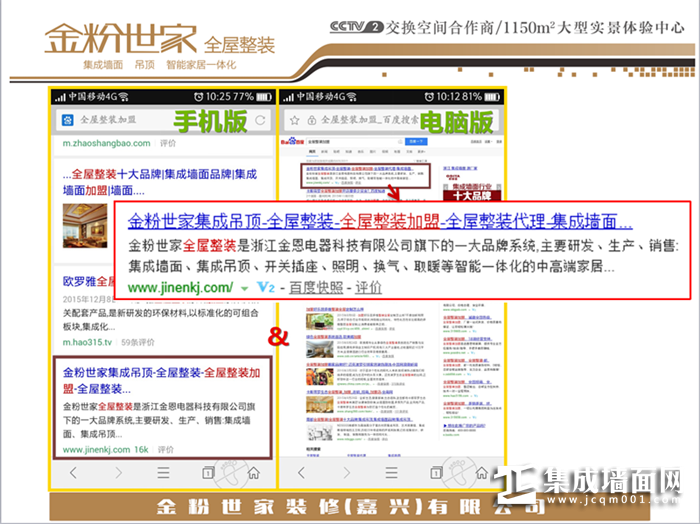Open 全屋整装十大品牌 集成墙面品牌 result title
This screenshot has height=524, width=700.
pos(160,182)
